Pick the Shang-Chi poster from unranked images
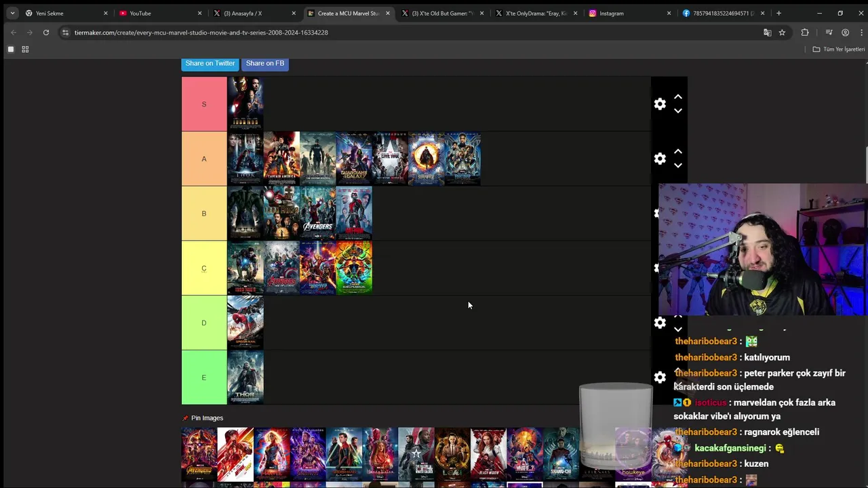 (561, 455)
